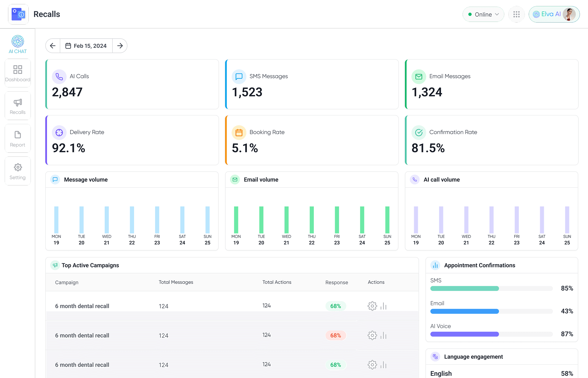588x378 pixels.
Task: Open the Setting sidebar item
Action: tap(18, 171)
